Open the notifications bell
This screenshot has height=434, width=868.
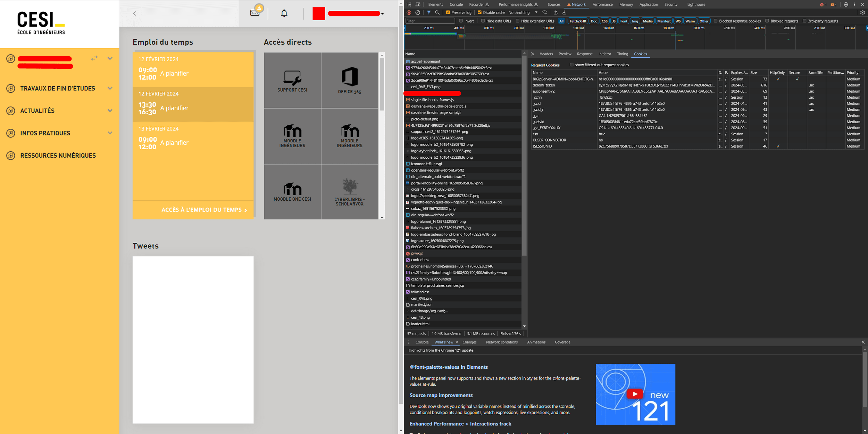click(x=284, y=14)
